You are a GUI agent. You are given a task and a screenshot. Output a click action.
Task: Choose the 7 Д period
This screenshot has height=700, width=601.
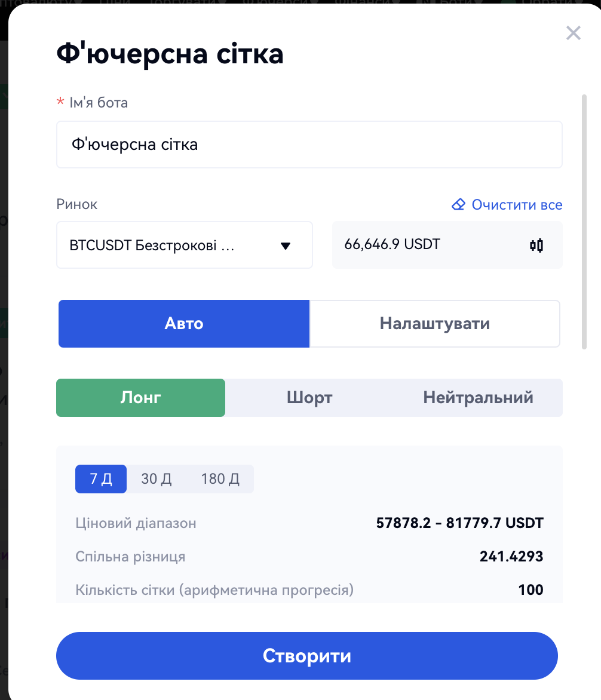pos(101,479)
